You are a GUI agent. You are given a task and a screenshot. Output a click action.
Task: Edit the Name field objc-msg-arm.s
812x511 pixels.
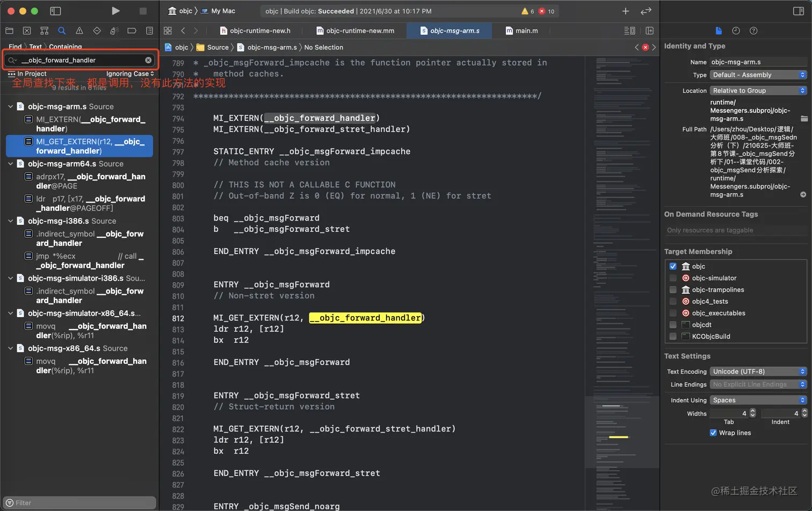[758, 62]
